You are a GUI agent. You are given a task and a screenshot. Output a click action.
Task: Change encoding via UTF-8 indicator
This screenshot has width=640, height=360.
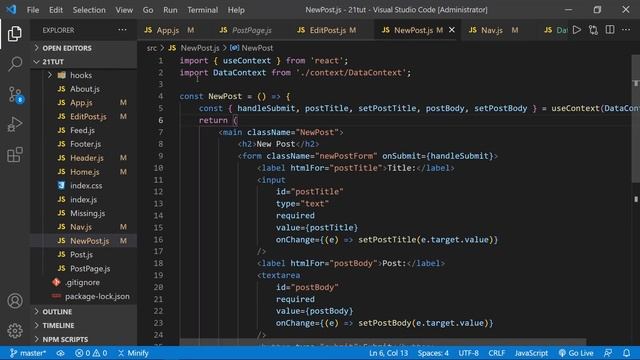tap(469, 353)
